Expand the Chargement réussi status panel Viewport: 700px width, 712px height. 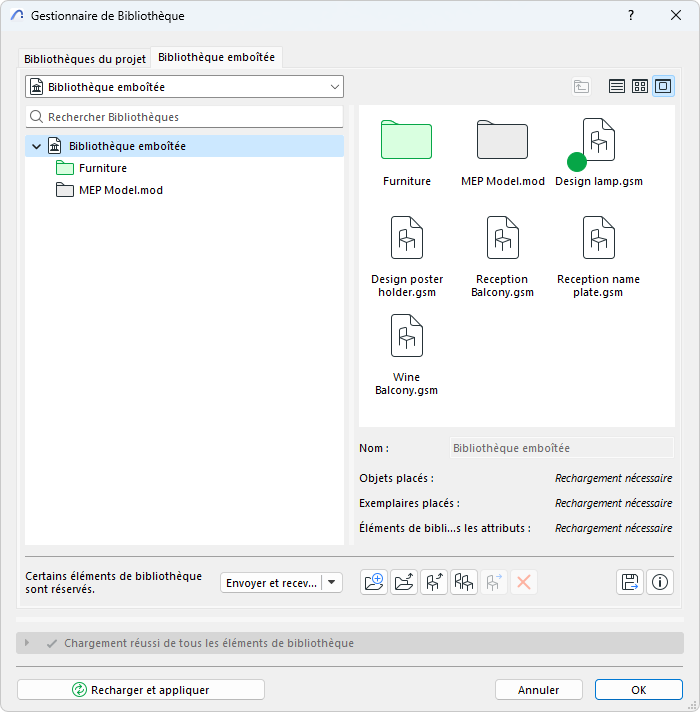[27, 643]
